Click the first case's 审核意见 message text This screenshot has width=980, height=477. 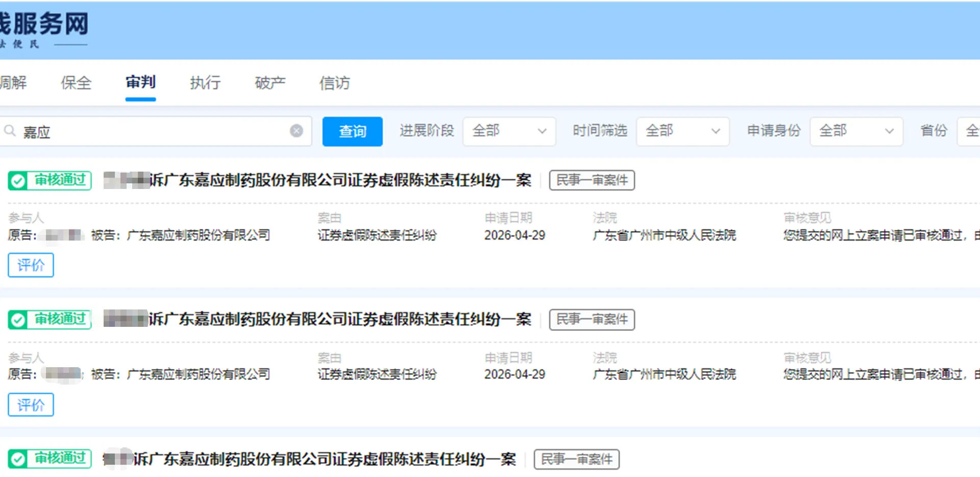tap(881, 235)
